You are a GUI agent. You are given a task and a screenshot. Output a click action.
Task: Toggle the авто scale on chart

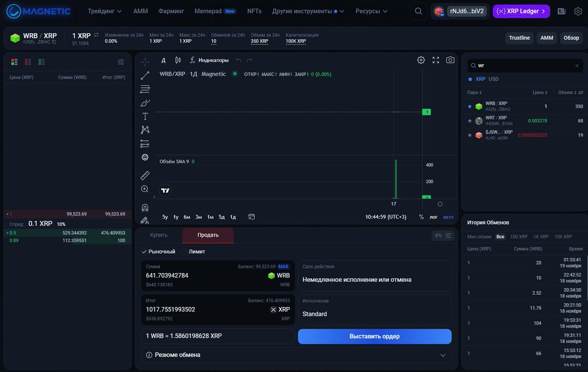coord(448,217)
